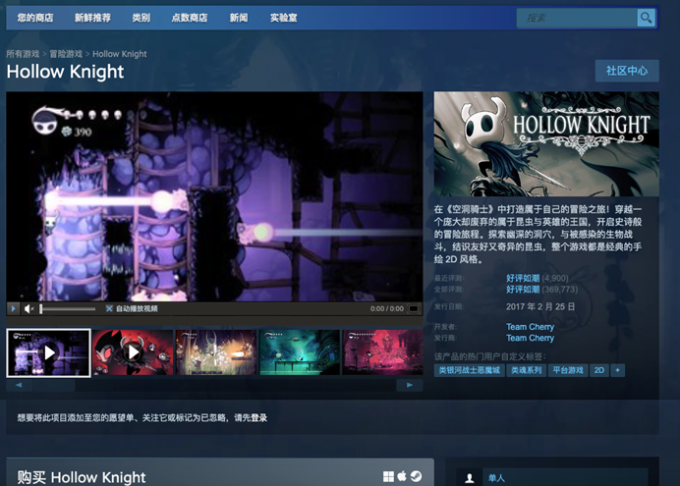This screenshot has width=680, height=486.
Task: Click the 0:00 / 0:00 video time display
Action: [x=387, y=309]
